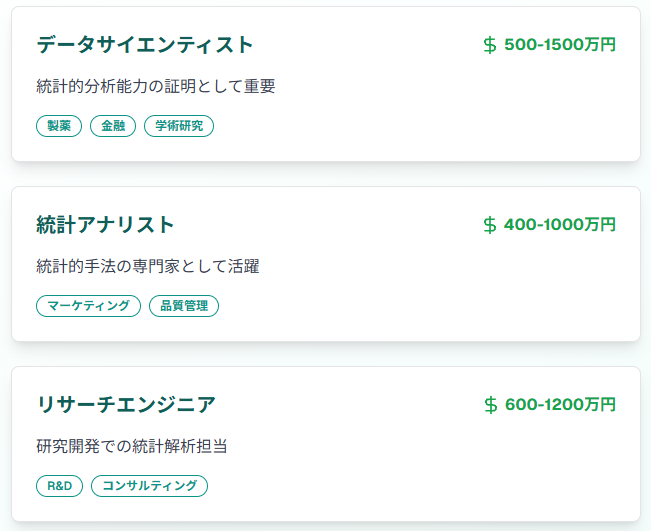Choose the 学術研究 tag
The width and height of the screenshot is (651, 531).
coord(179,126)
